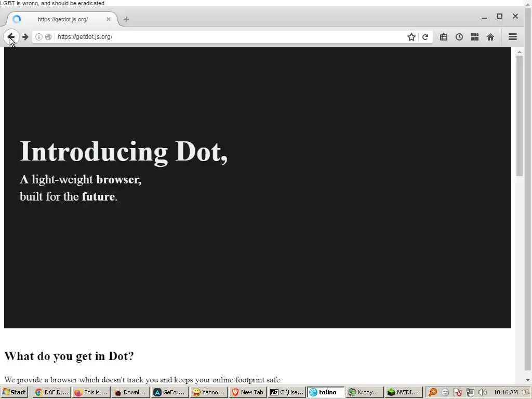The image size is (532, 399).
Task: Click the "What do you get in Dot?" heading
Action: 69,356
